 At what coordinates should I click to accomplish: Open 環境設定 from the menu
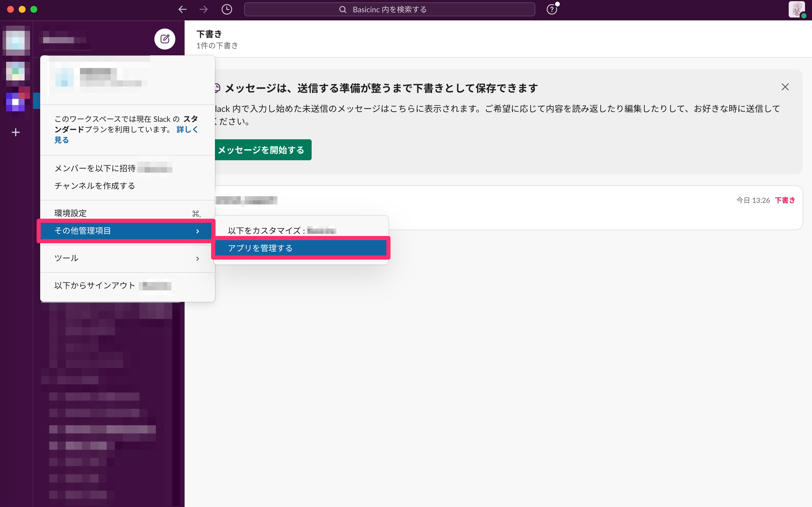tap(127, 213)
